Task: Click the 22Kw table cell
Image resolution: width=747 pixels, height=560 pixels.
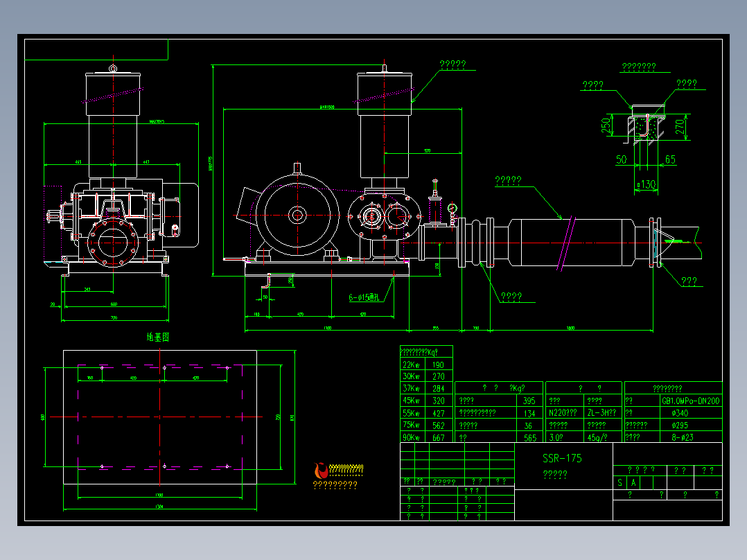Action: click(412, 365)
